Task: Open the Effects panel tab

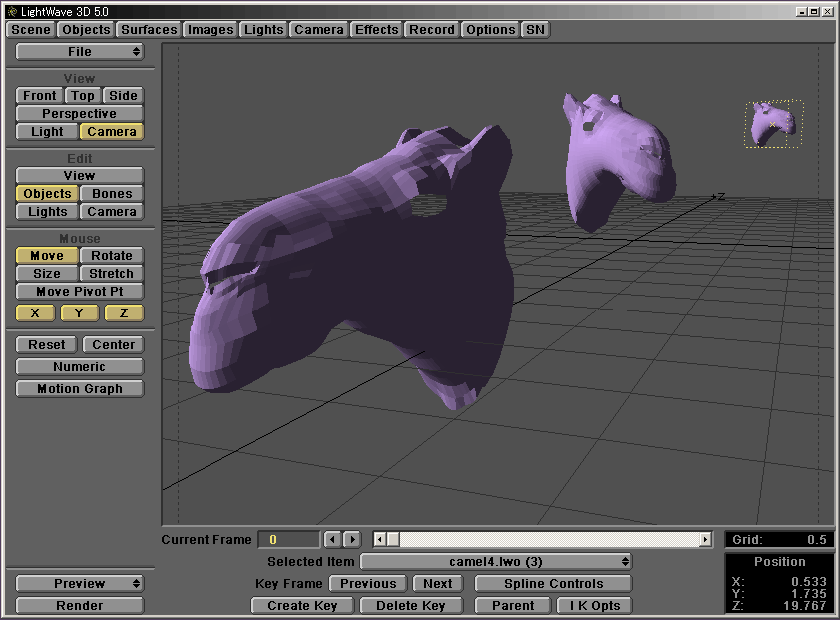Action: tap(376, 30)
